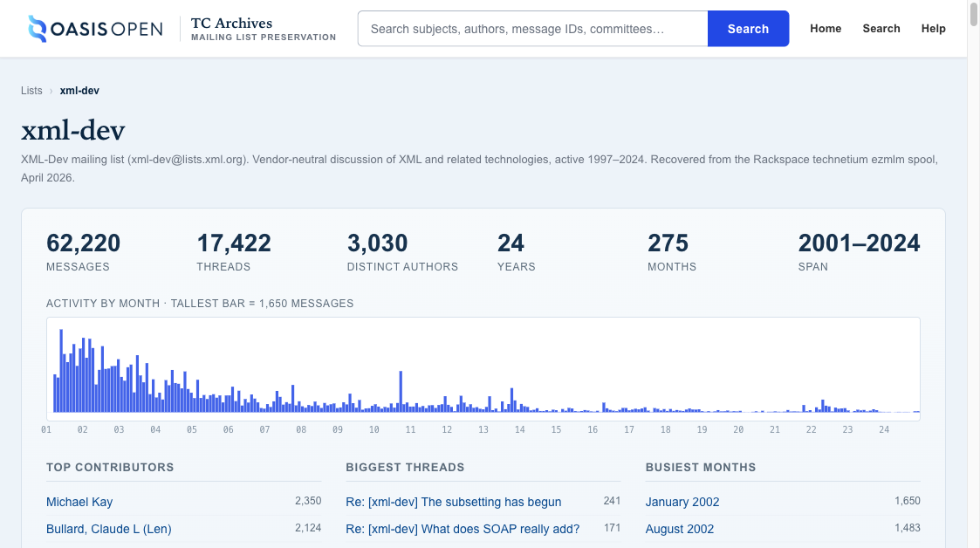
Task: Click the tall activity bar just before the 11 label
Action: 401,391
